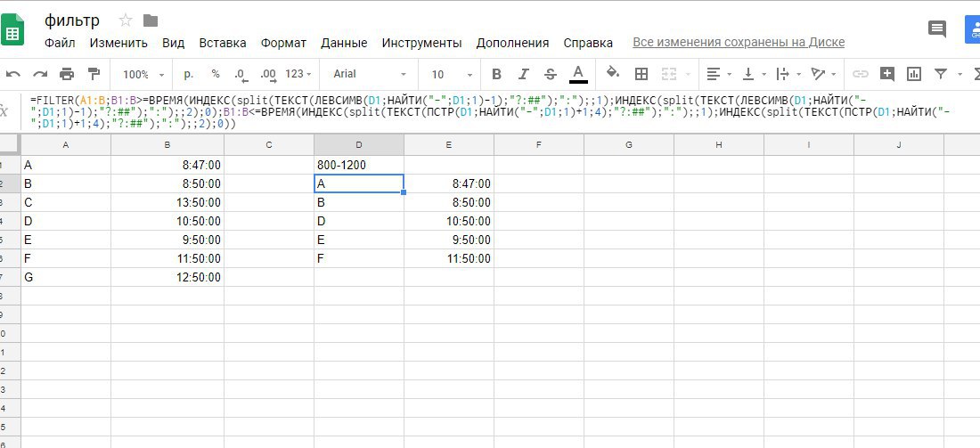Image resolution: width=980 pixels, height=448 pixels.
Task: Insert a chart
Action: pos(914,74)
